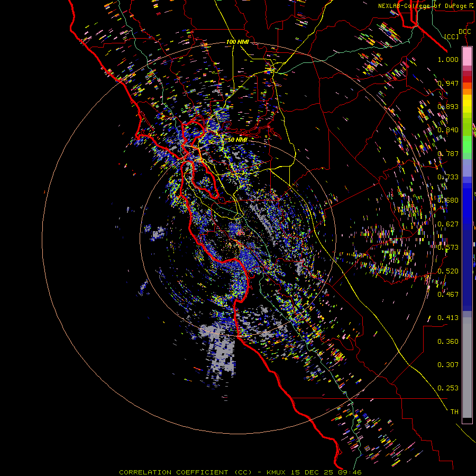Select the 0.947 scale value
The width and height of the screenshot is (476, 476).
(x=448, y=83)
